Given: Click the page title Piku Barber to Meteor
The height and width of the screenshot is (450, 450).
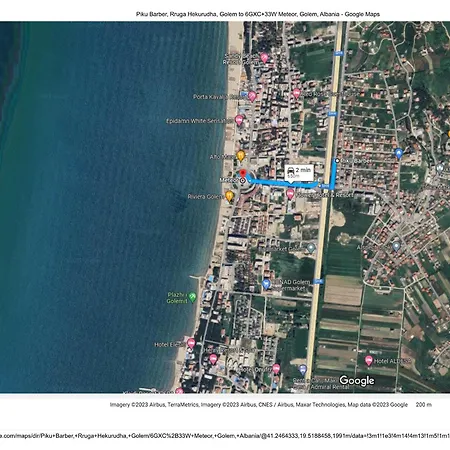Looking at the screenshot, I should tap(258, 14).
